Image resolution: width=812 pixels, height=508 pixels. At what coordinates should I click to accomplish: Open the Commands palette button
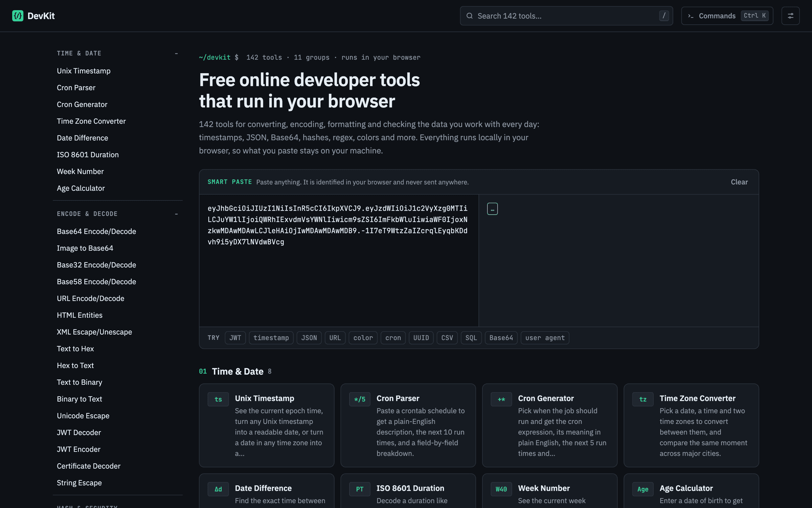coord(727,16)
